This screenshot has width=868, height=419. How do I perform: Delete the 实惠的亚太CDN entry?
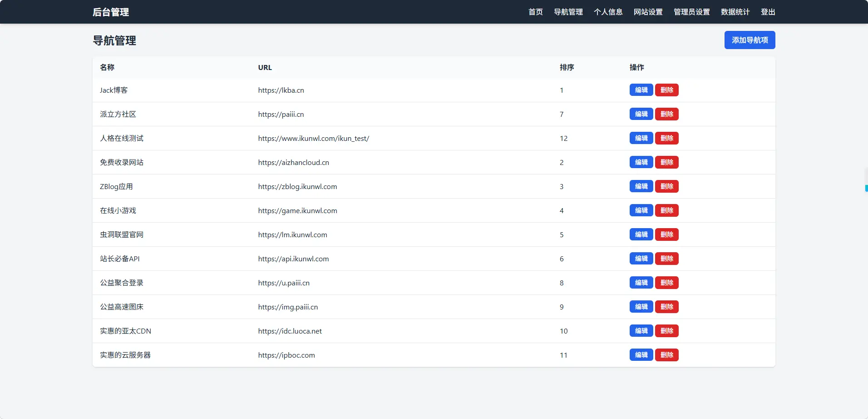pos(666,331)
